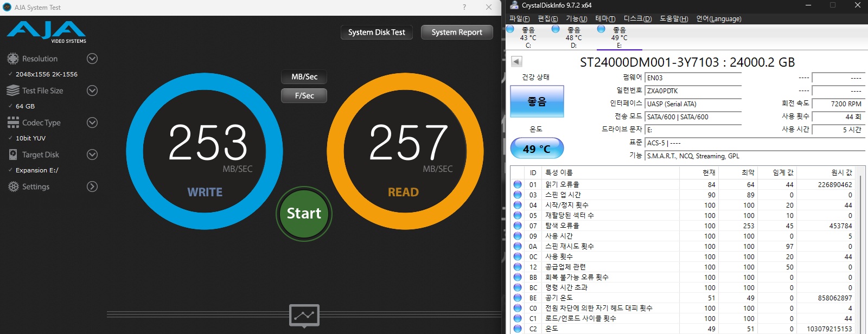Click the AJA System Test title bar icon
Image resolution: width=868 pixels, height=334 pixels.
pos(7,7)
